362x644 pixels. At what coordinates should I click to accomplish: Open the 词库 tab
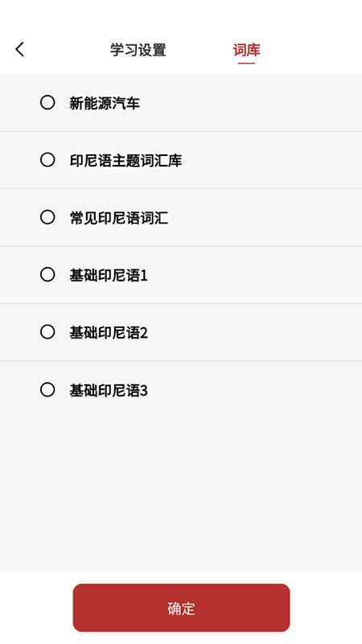point(246,50)
